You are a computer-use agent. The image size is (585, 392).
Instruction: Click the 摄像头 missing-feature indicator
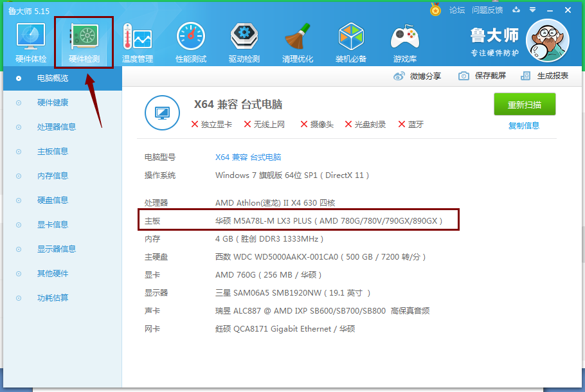pyautogui.click(x=317, y=124)
